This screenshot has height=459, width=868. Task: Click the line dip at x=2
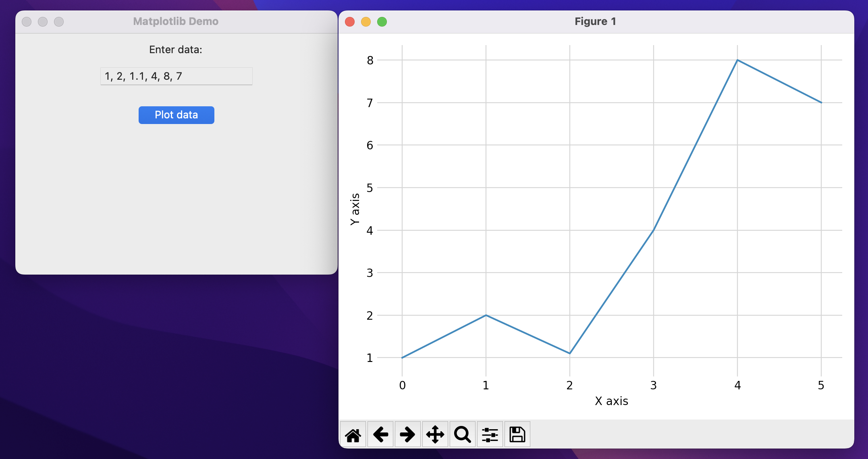[x=570, y=353]
